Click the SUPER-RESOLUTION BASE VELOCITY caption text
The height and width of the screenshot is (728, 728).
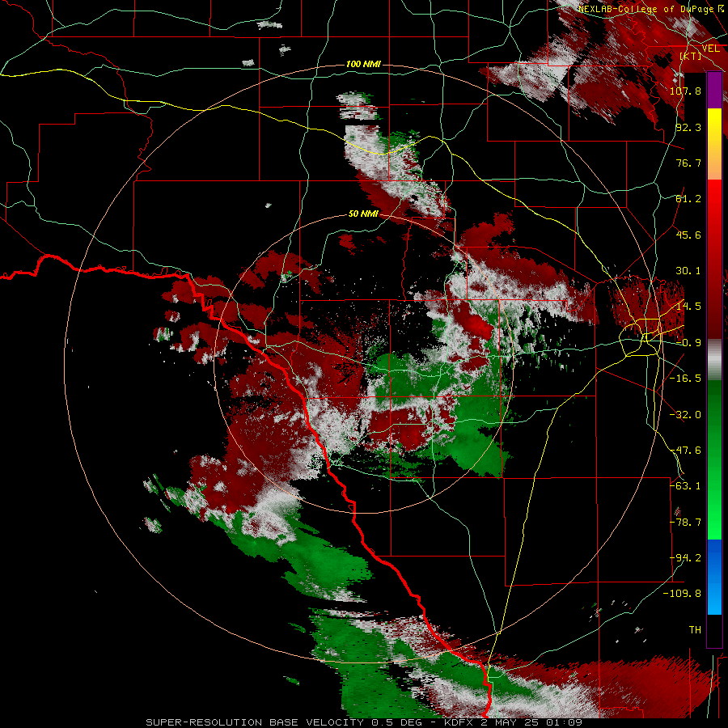255,722
